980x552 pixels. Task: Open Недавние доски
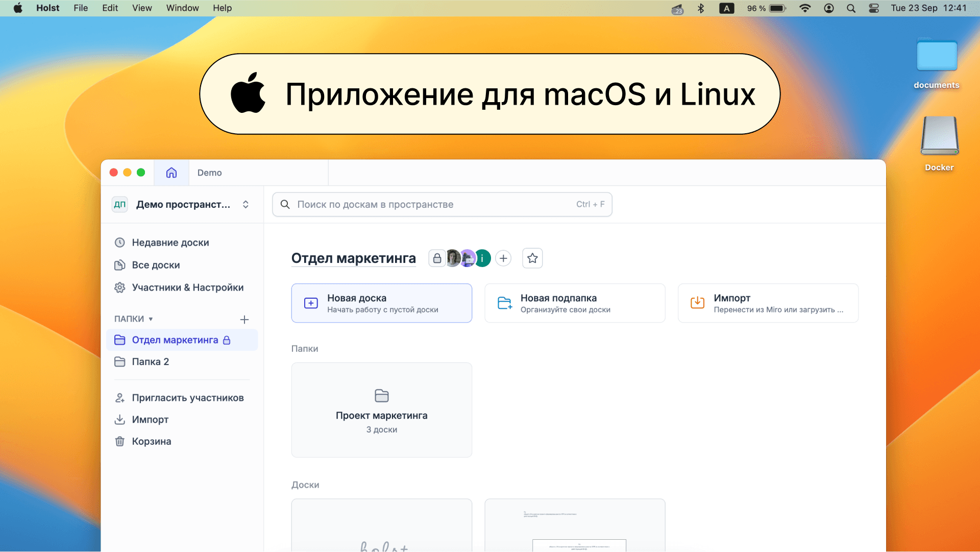pos(170,243)
